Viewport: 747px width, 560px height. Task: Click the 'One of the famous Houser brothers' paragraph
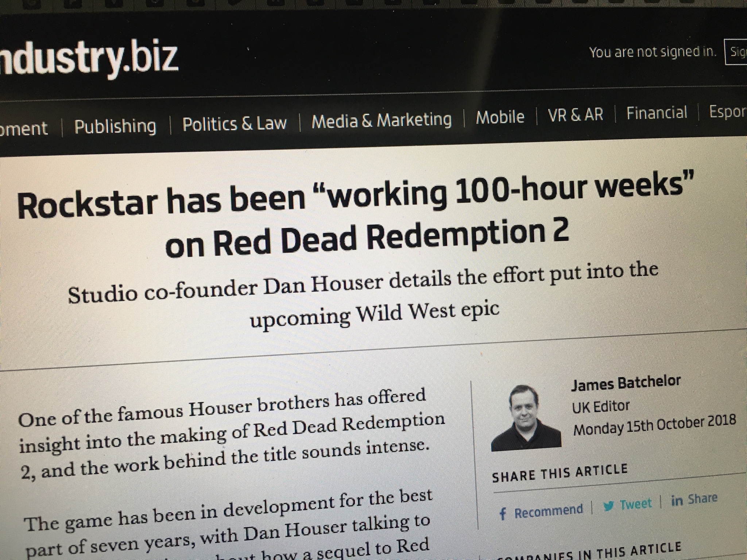(x=232, y=435)
